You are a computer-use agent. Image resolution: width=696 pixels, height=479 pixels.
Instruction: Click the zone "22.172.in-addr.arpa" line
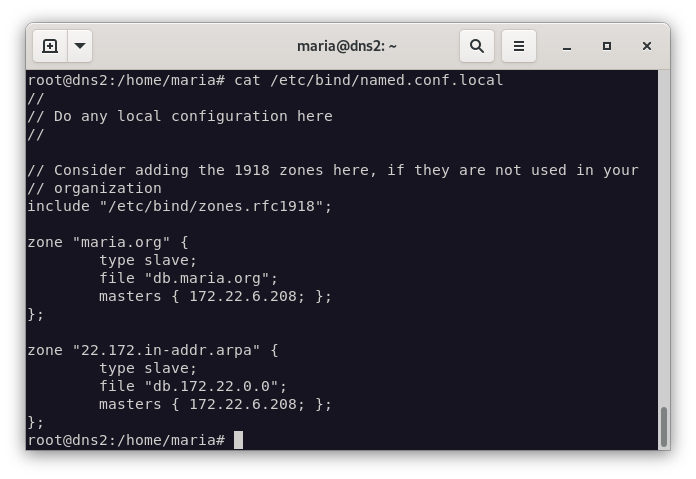click(152, 350)
